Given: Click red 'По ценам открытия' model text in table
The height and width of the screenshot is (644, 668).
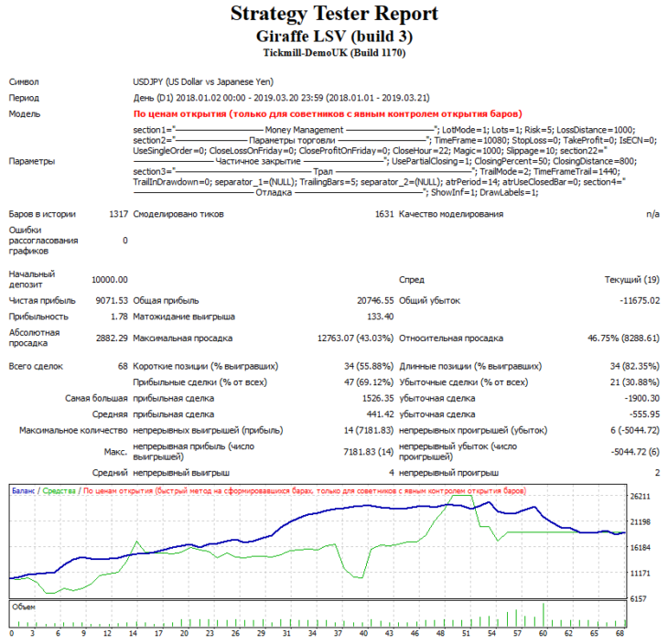Looking at the screenshot, I should pyautogui.click(x=328, y=113).
